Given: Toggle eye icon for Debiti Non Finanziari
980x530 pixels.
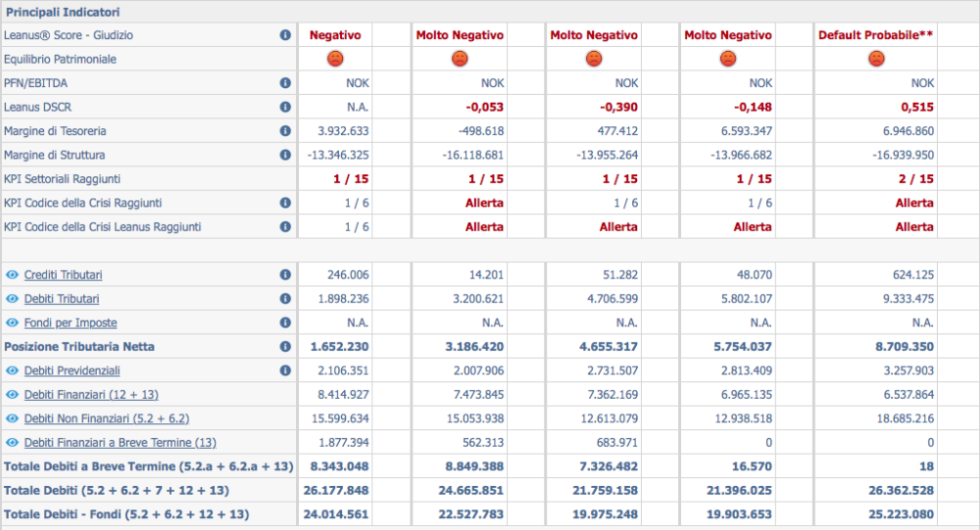Looking at the screenshot, I should point(12,418).
